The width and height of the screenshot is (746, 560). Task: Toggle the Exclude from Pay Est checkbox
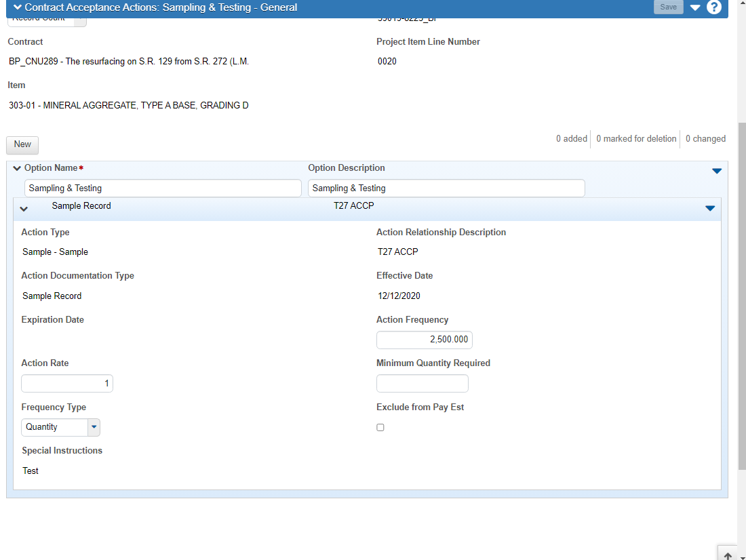[380, 428]
